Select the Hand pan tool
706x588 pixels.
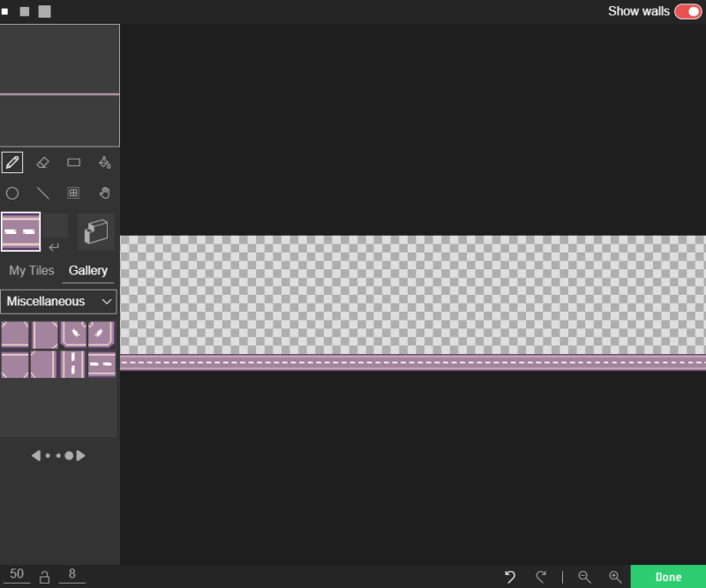pos(104,192)
